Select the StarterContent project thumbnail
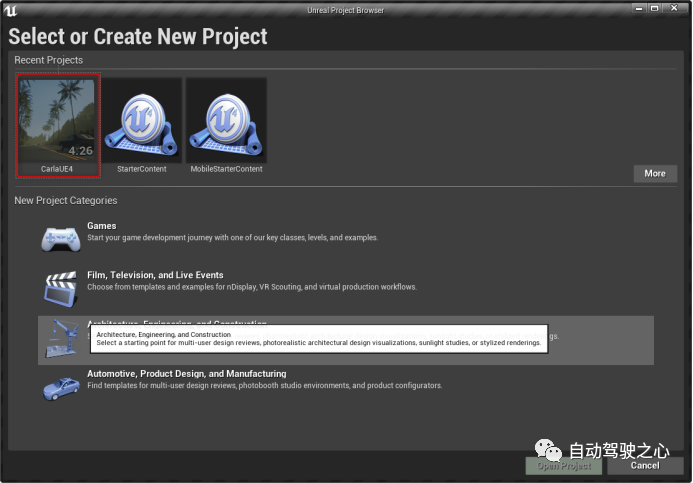Screen dimensions: 693x483 click(x=142, y=121)
